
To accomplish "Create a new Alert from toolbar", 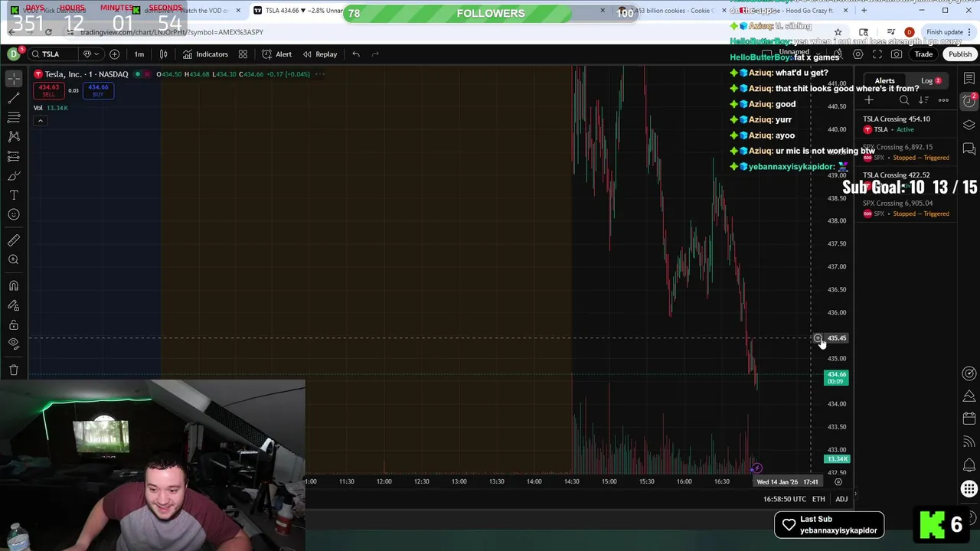I will click(276, 54).
